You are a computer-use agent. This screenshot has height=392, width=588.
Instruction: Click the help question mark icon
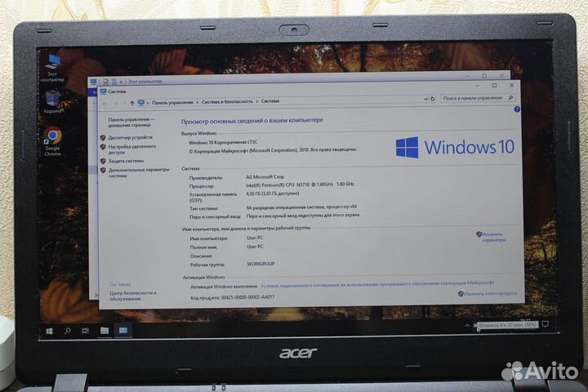[517, 109]
